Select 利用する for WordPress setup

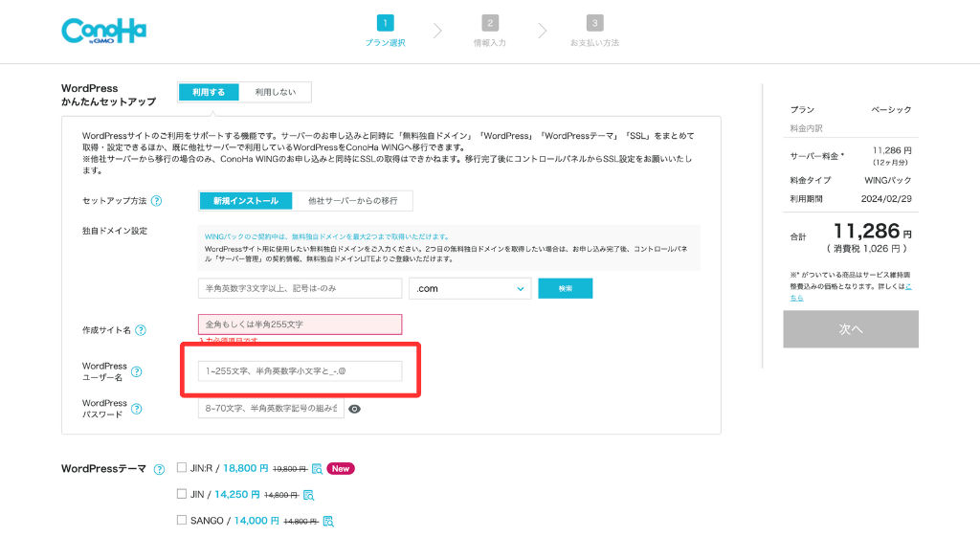pos(209,92)
